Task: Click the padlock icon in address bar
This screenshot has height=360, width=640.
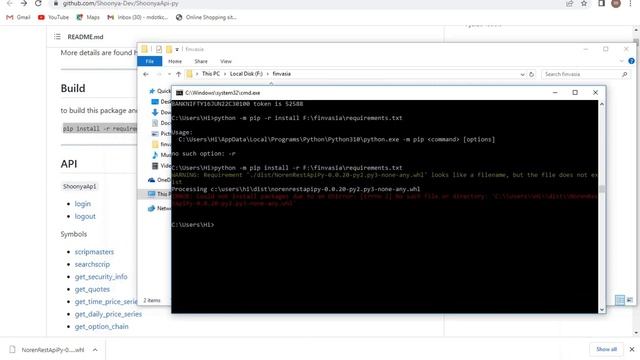Action: point(56,3)
